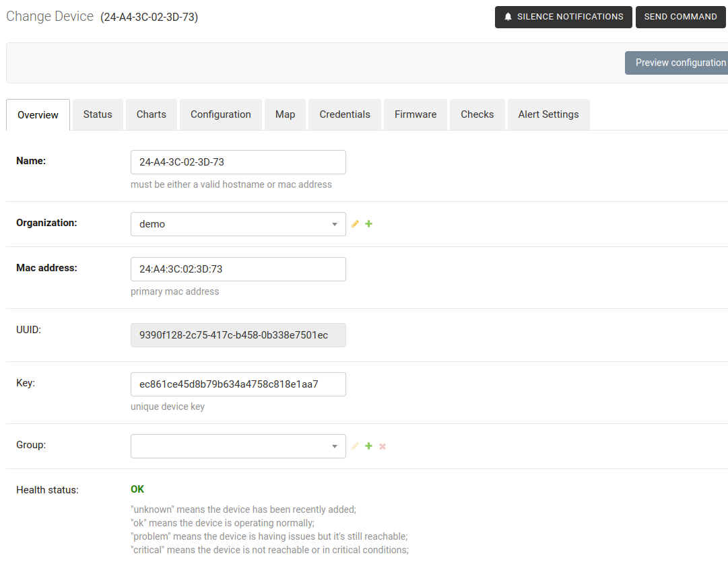Add a new group with the green plus
728x564 pixels.
(x=368, y=446)
